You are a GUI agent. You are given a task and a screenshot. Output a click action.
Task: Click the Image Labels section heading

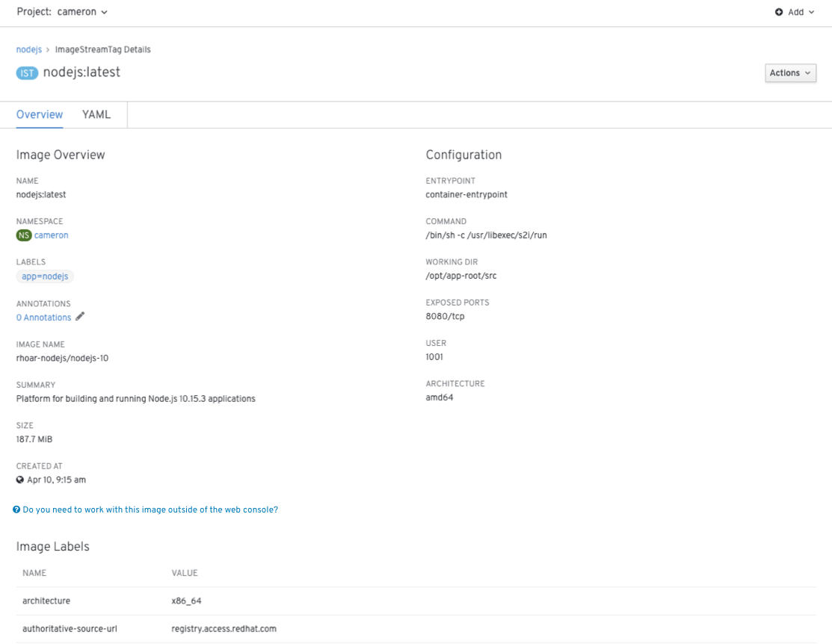(x=52, y=546)
